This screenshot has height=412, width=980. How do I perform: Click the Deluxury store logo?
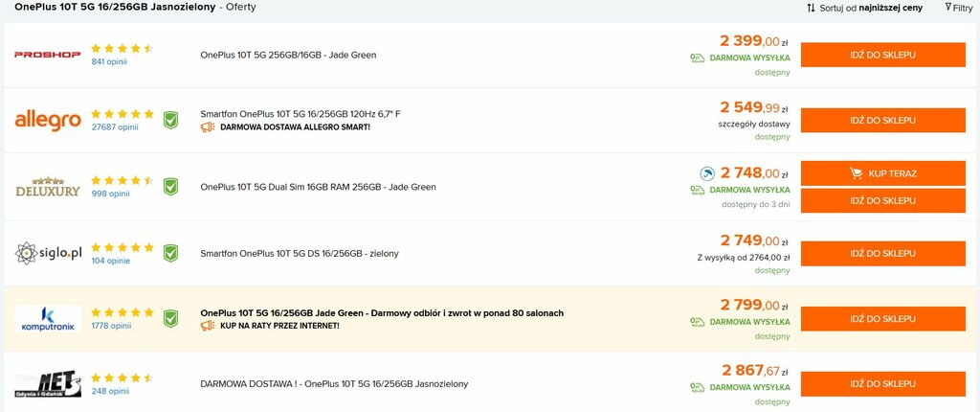click(x=48, y=187)
